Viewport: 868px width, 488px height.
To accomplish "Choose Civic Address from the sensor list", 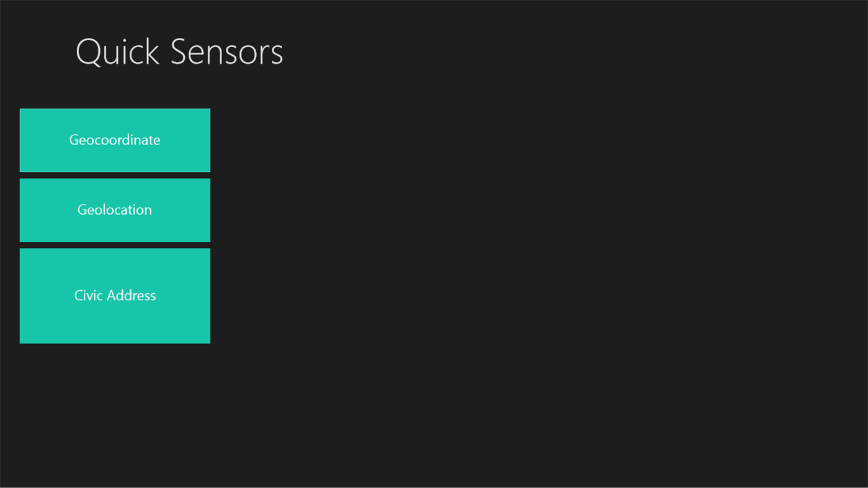I will point(115,295).
